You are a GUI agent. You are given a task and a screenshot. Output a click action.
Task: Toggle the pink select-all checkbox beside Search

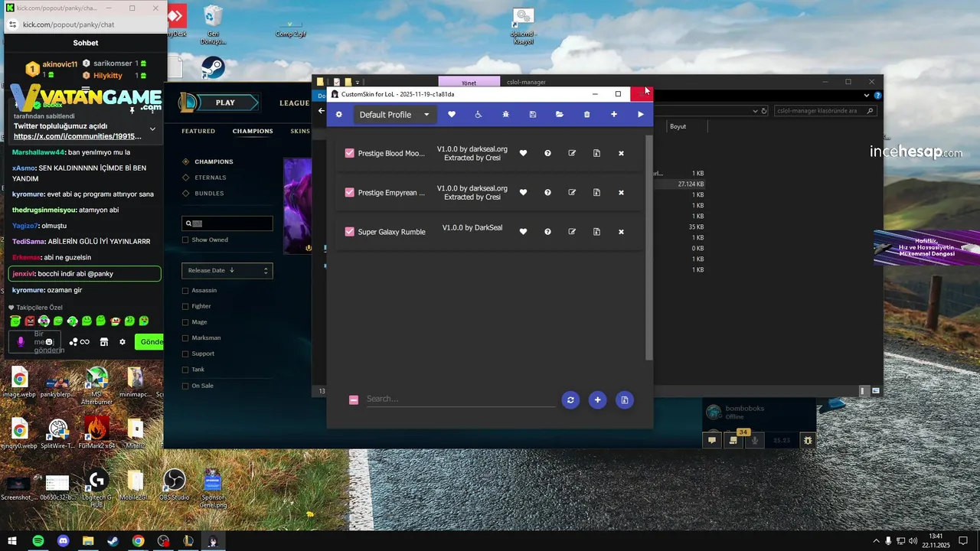coord(354,399)
